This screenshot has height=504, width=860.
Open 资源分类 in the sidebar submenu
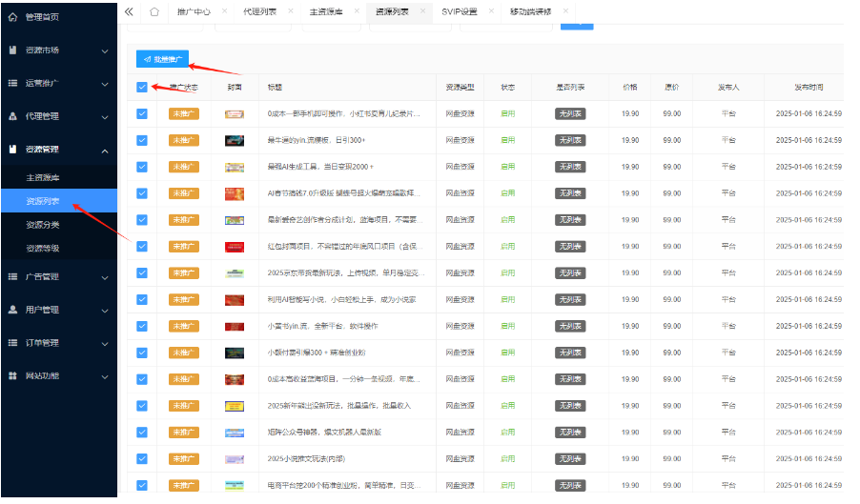coord(43,225)
